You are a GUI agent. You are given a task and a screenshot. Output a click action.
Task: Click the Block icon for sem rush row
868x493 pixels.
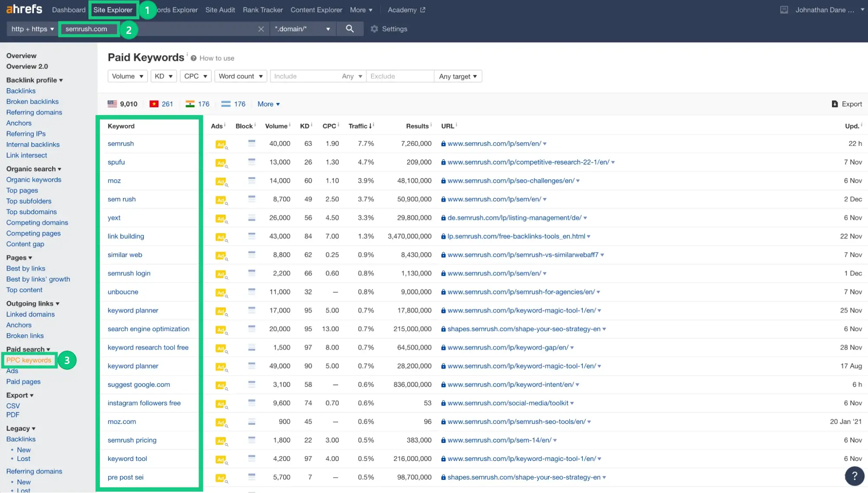(x=251, y=199)
